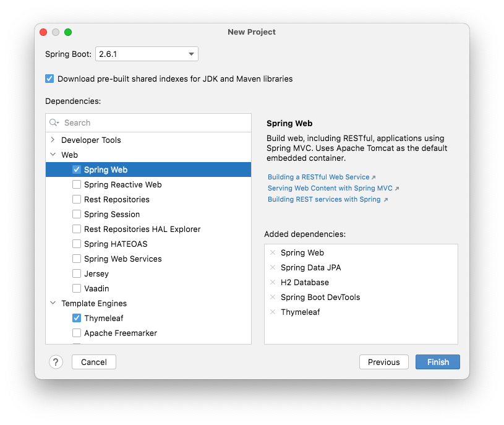Cancel the New Project dialog
This screenshot has width=504, height=425.
[94, 362]
